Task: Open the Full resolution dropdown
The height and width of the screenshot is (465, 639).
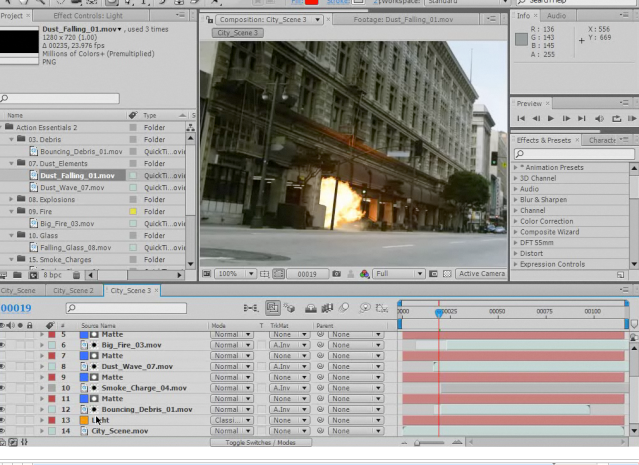Action: click(399, 274)
